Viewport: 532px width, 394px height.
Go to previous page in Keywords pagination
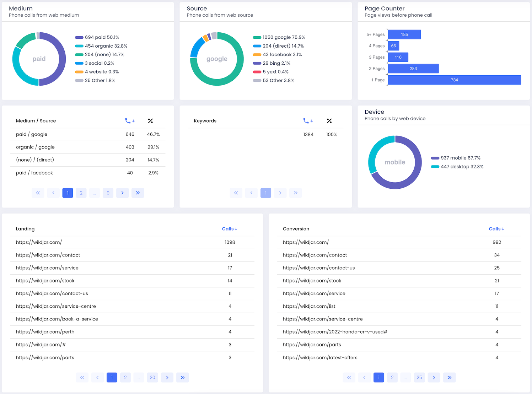coord(251,193)
